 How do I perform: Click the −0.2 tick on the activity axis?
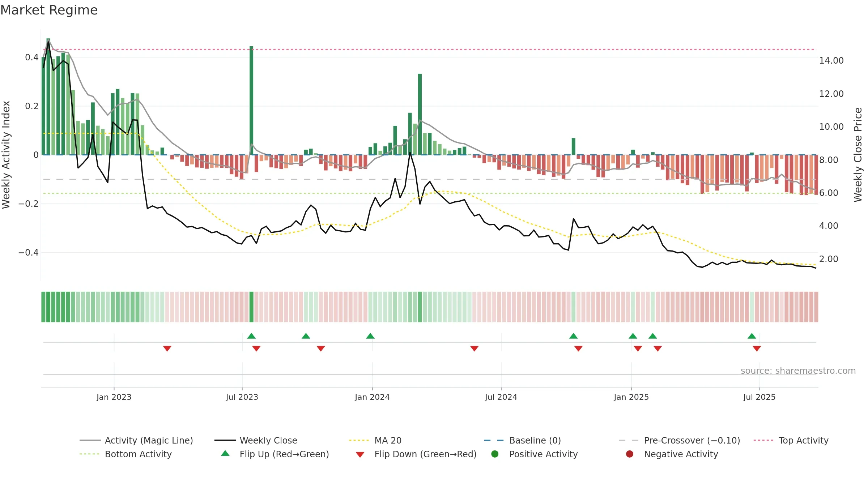click(x=29, y=204)
